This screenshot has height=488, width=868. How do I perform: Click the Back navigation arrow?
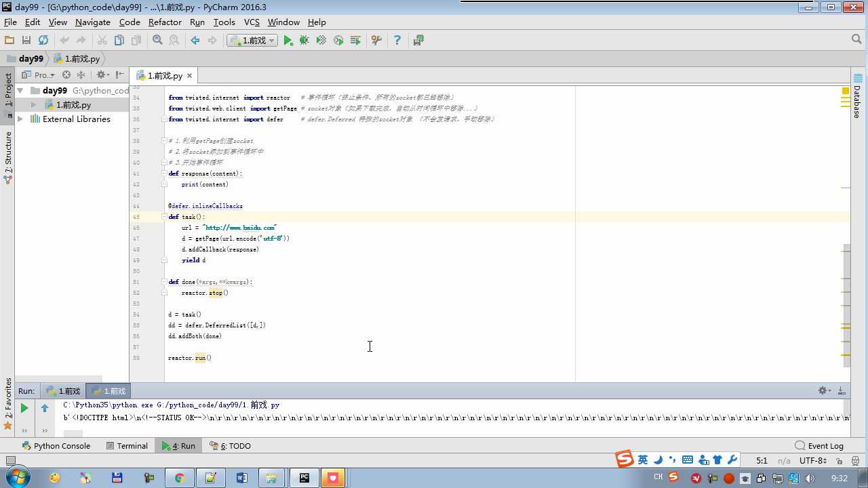pos(195,41)
